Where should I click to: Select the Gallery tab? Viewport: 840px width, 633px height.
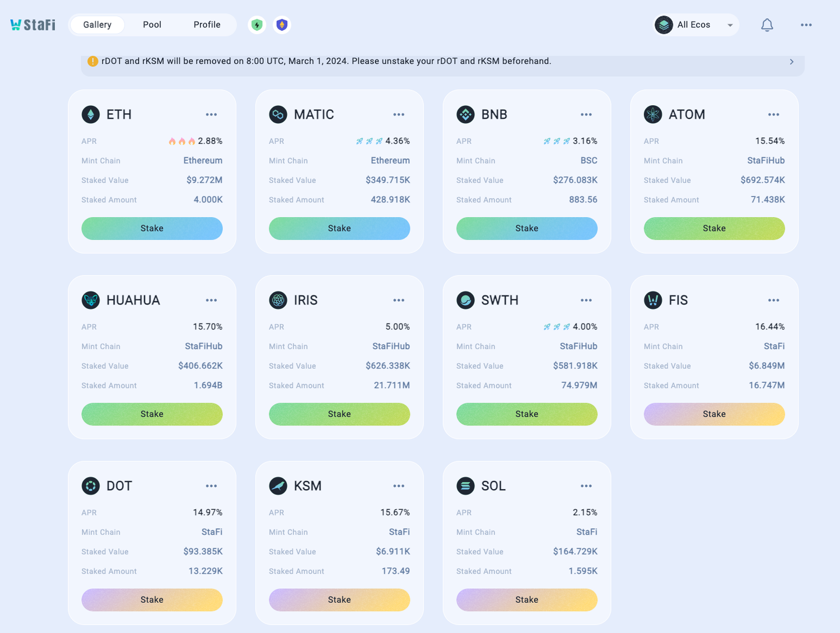97,25
